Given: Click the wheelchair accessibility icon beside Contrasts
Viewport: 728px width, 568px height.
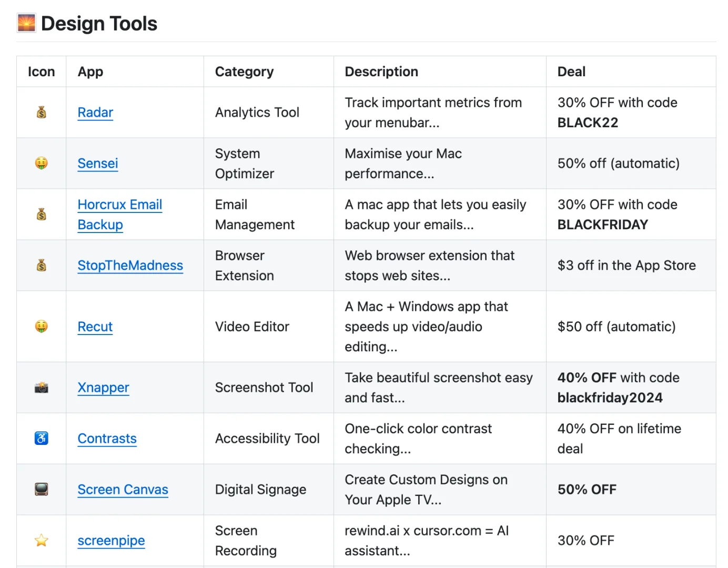Looking at the screenshot, I should coord(42,439).
